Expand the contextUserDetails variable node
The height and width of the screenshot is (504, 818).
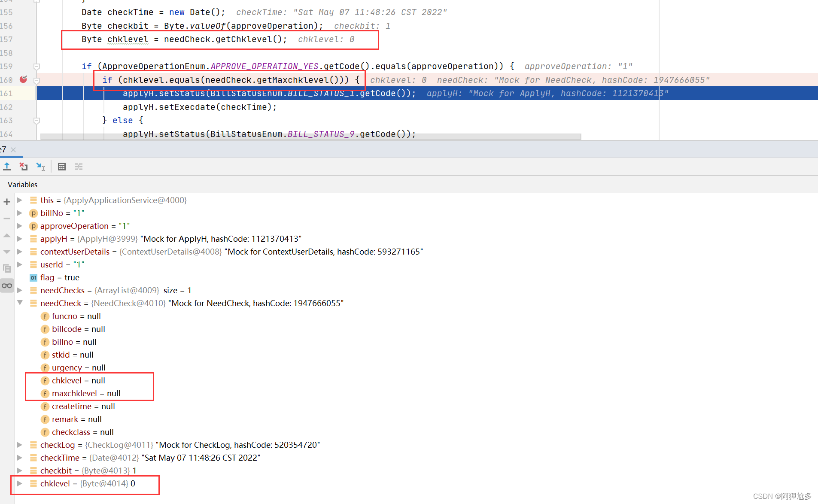20,252
